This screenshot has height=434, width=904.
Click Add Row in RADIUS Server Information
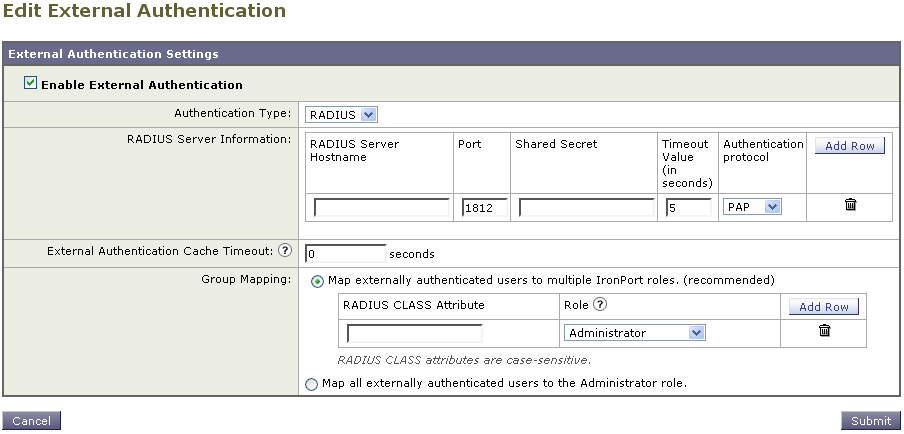850,146
